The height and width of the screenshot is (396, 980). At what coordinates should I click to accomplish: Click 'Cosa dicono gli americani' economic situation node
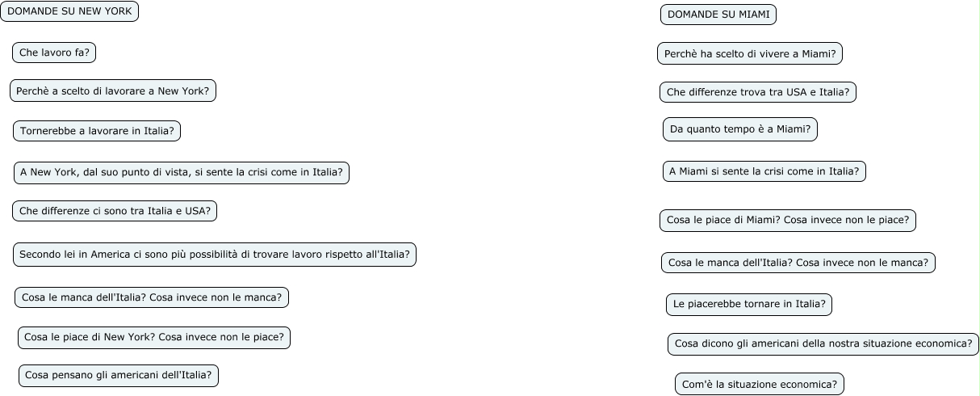click(823, 343)
